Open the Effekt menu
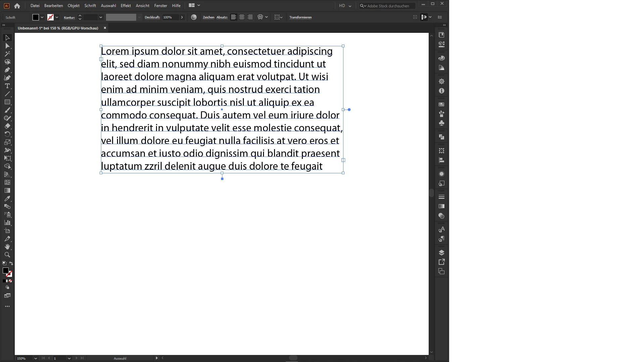This screenshot has height=362, width=644. click(x=125, y=6)
